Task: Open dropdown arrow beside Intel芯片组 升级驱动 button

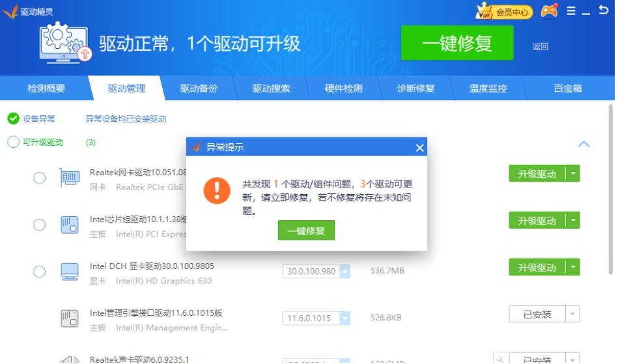Action: click(x=573, y=220)
